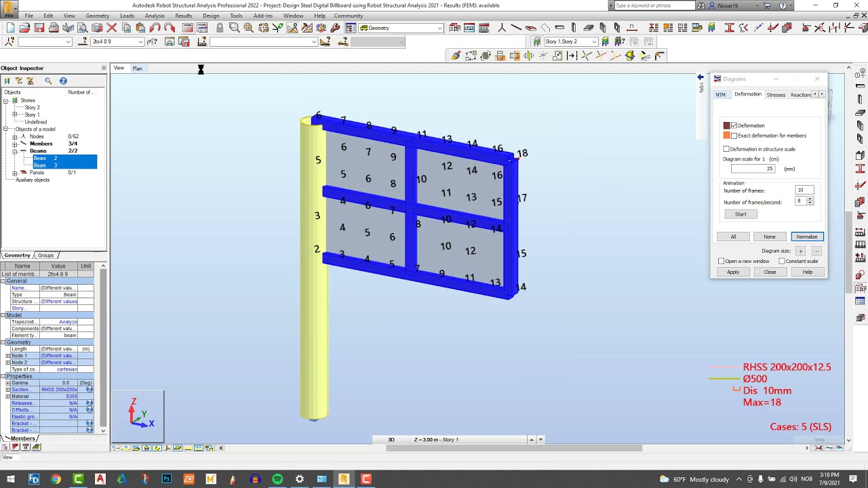868x488 pixels.
Task: Open the Results menu
Action: pyautogui.click(x=184, y=16)
